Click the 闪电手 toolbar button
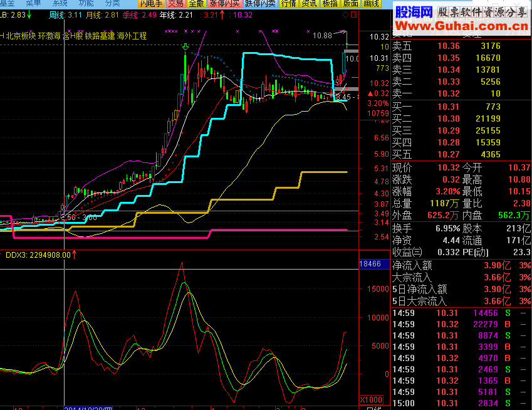The height and width of the screenshot is (410, 532). pyautogui.click(x=152, y=4)
